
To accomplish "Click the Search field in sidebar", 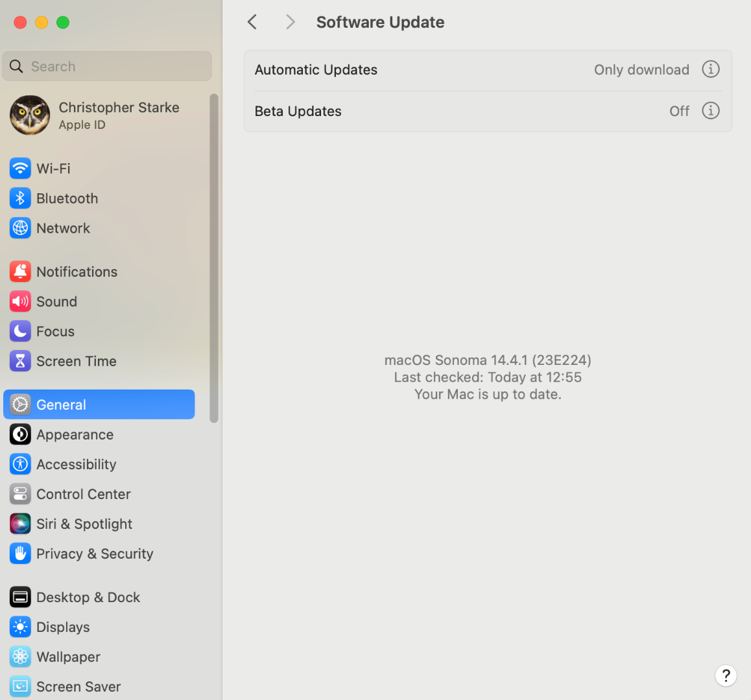I will (107, 66).
